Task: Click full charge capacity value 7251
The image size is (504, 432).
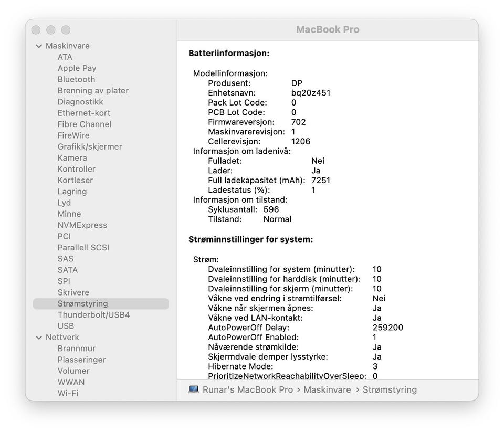Action: tap(321, 181)
